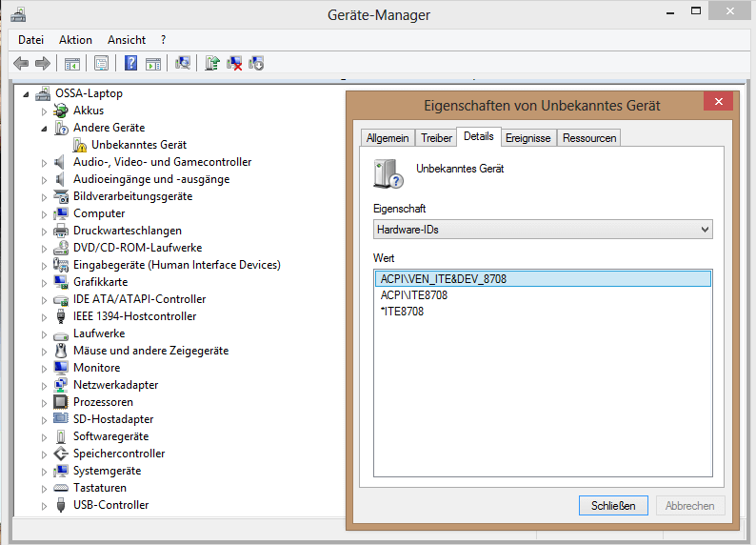Select the Unbekanntes Gerät device in tree
Screen dimensions: 756x545
click(138, 145)
